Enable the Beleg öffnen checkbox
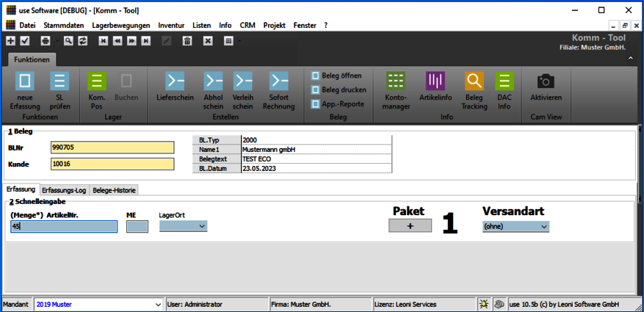The height and width of the screenshot is (312, 644). (x=316, y=76)
